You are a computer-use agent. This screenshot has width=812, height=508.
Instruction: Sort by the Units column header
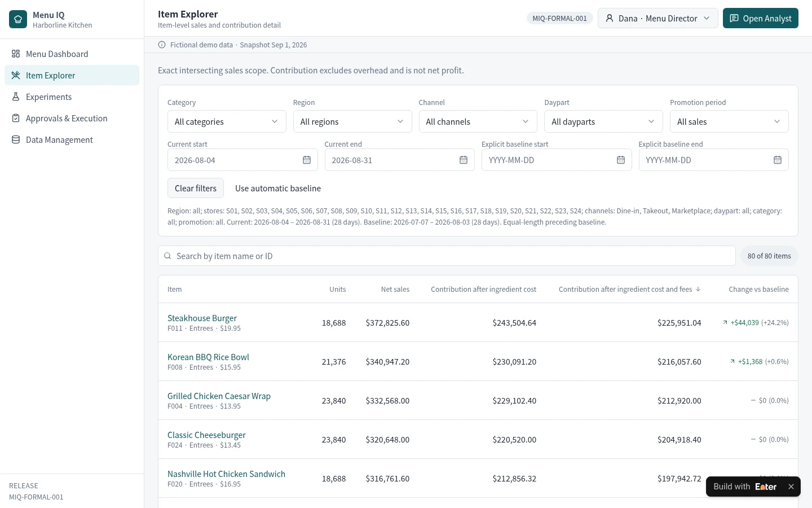click(x=338, y=289)
